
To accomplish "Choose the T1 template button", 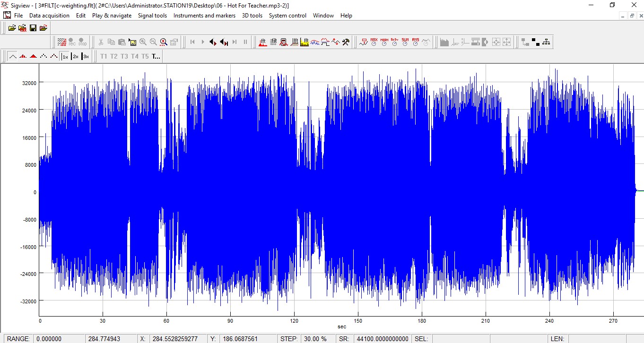I will coord(104,56).
